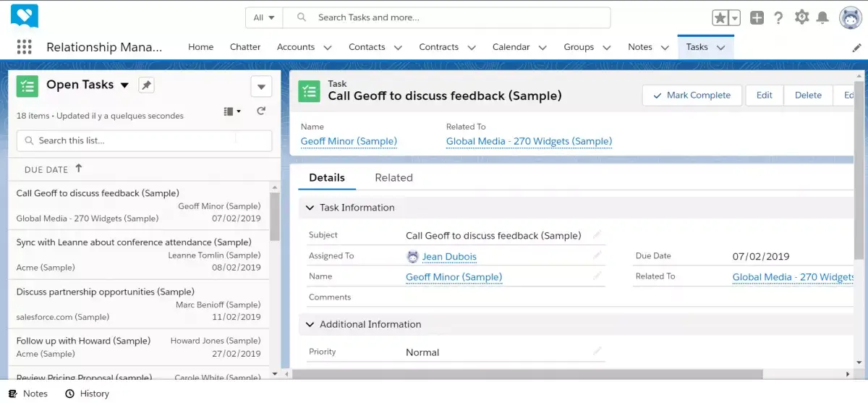
Task: Edit the Name field pencil icon
Action: pyautogui.click(x=597, y=276)
